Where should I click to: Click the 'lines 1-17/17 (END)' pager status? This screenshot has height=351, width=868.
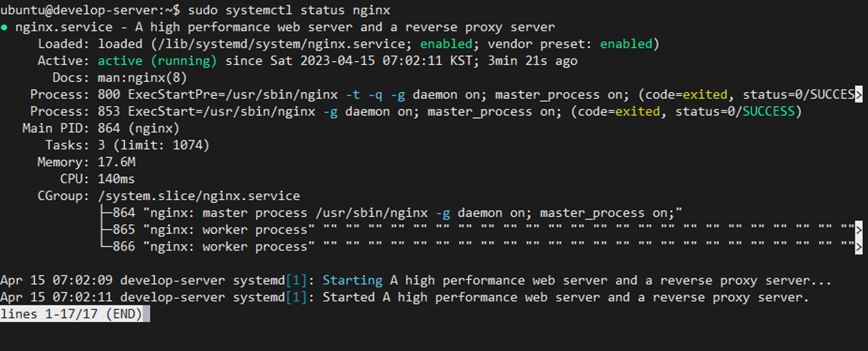(72, 314)
